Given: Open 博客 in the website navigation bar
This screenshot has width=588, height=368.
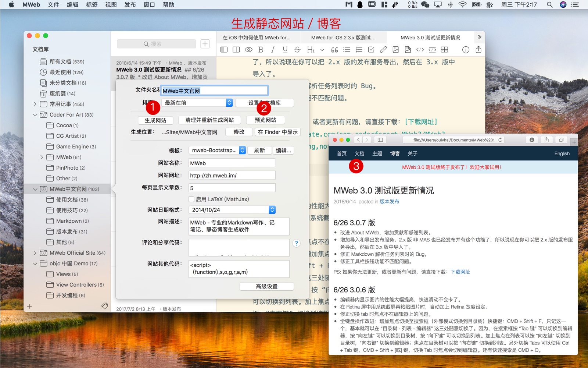Looking at the screenshot, I should pyautogui.click(x=395, y=153).
